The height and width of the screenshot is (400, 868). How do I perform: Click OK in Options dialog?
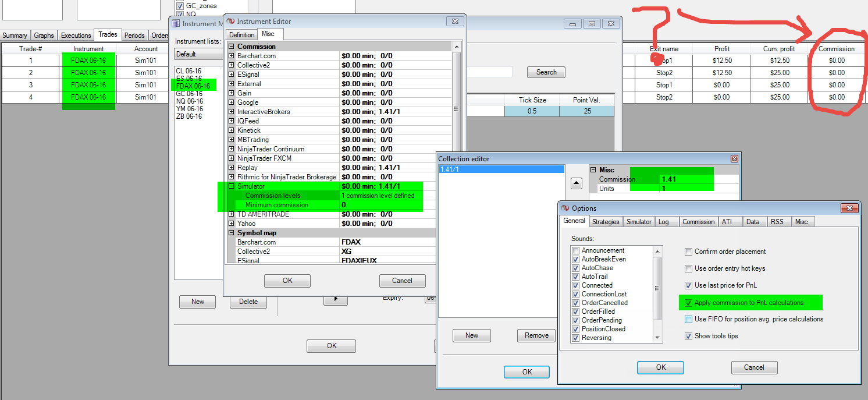pyautogui.click(x=660, y=367)
